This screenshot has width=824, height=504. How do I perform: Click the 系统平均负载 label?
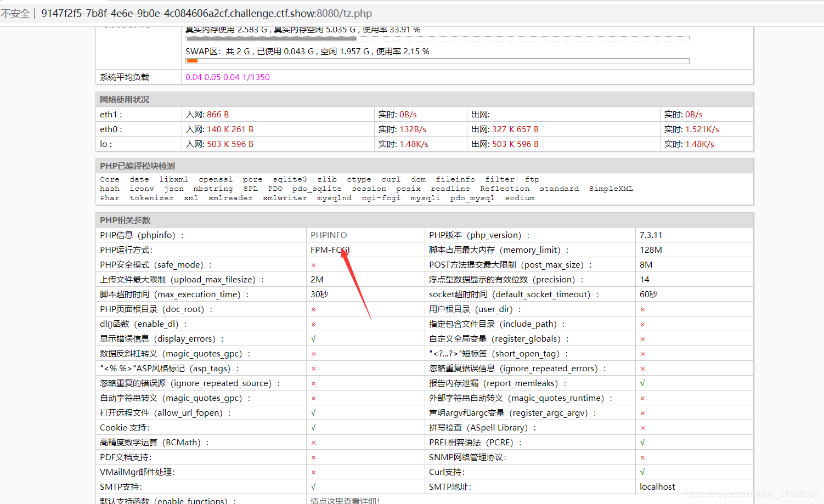pyautogui.click(x=125, y=77)
